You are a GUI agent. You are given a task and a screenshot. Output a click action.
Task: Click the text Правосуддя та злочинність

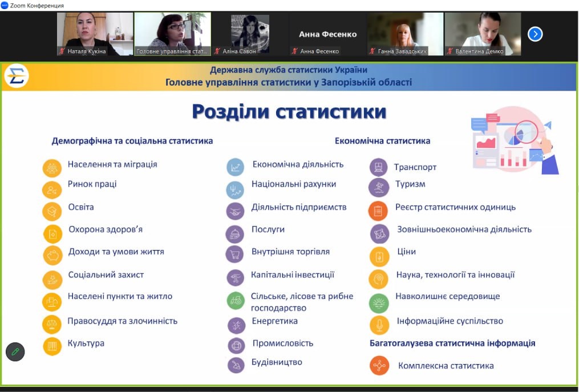click(x=123, y=321)
